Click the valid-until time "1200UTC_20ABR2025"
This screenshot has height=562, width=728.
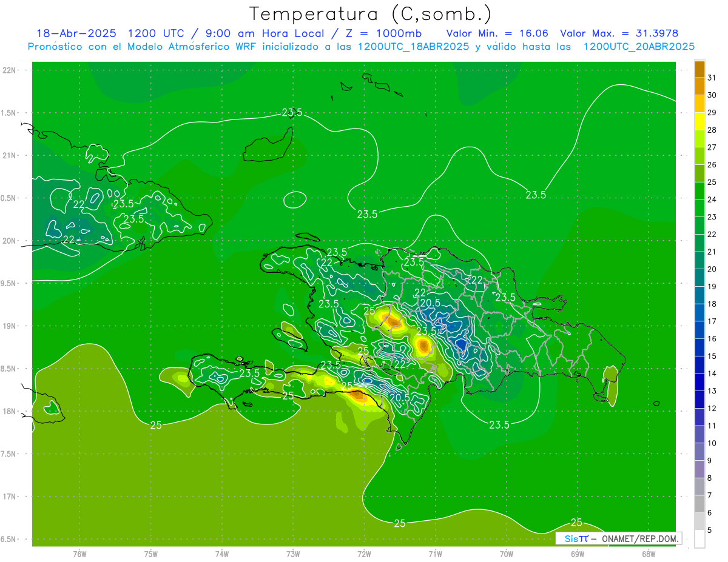click(639, 47)
